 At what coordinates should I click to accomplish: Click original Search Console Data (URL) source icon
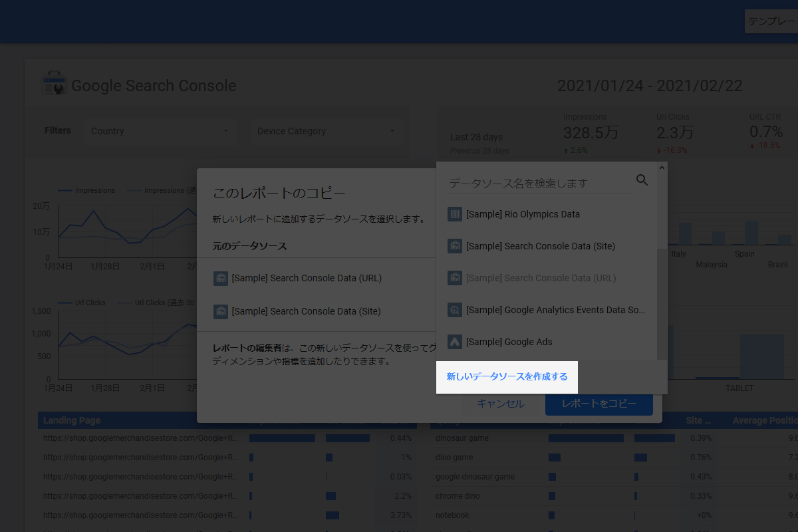221,278
